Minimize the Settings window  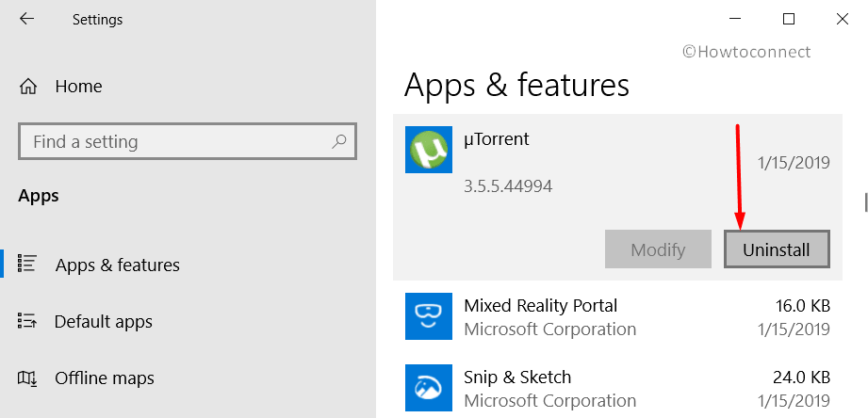(735, 20)
